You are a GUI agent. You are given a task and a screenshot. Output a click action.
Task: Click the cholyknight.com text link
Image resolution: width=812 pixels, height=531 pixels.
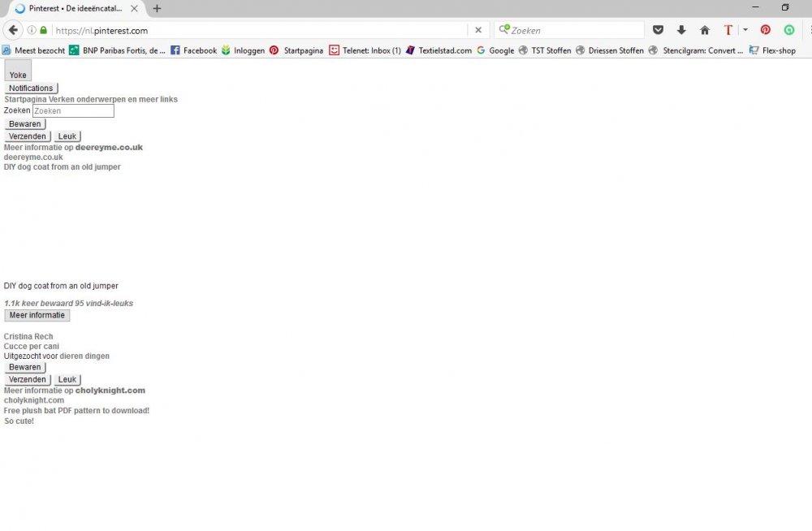(x=33, y=400)
